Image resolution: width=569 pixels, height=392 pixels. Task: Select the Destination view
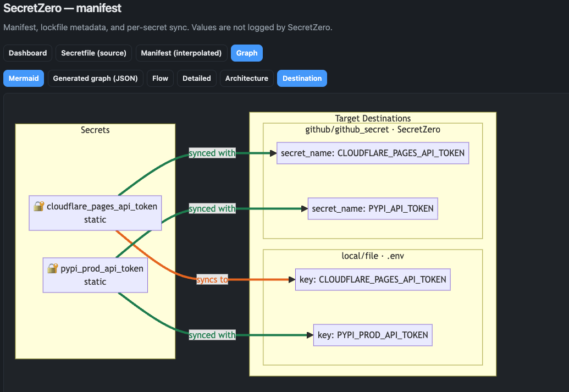tap(302, 78)
